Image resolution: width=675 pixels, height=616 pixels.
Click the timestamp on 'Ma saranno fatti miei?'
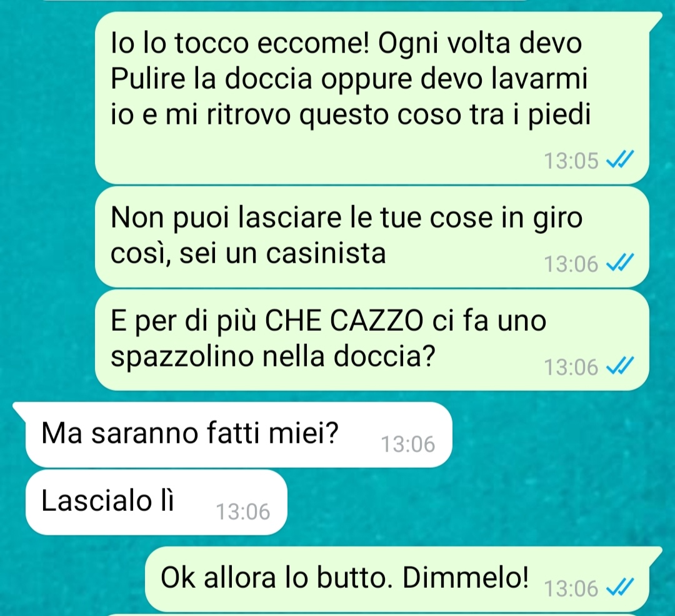[408, 444]
